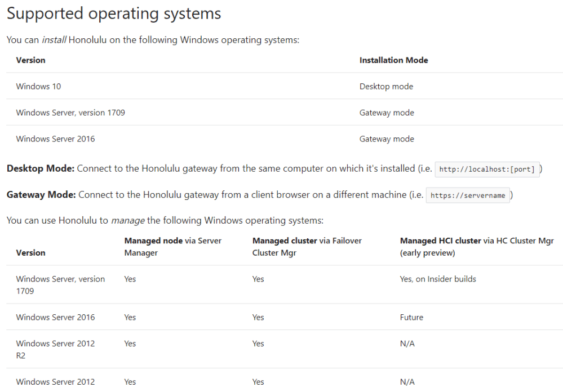Select 'Windows Server, version 1709' in install table
This screenshot has width=563, height=392.
pyautogui.click(x=70, y=113)
